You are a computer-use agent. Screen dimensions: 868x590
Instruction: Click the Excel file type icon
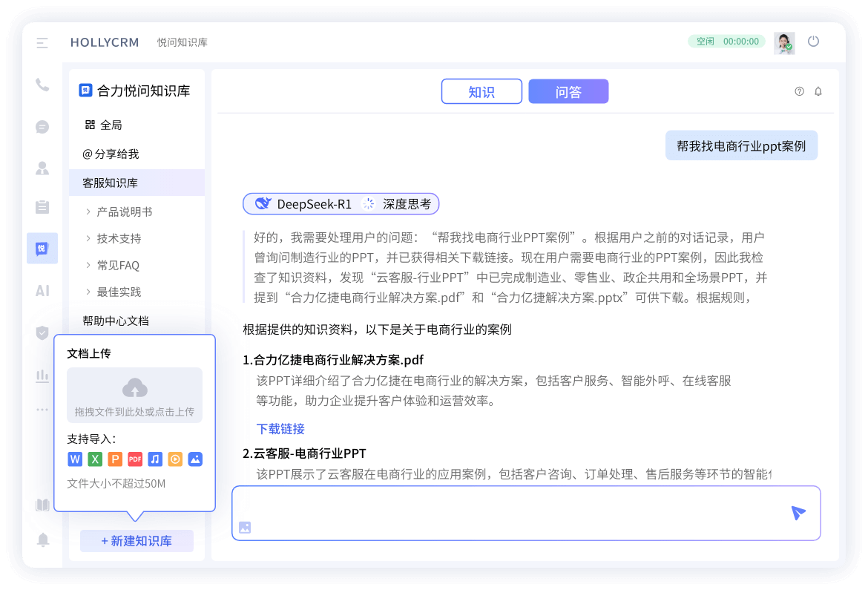(x=95, y=459)
